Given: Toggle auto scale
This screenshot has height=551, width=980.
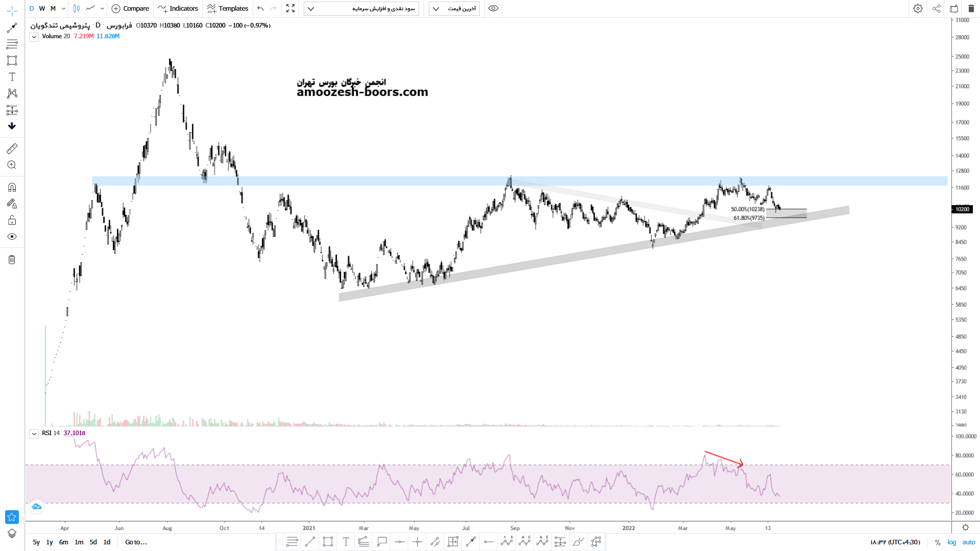Looking at the screenshot, I should (968, 542).
